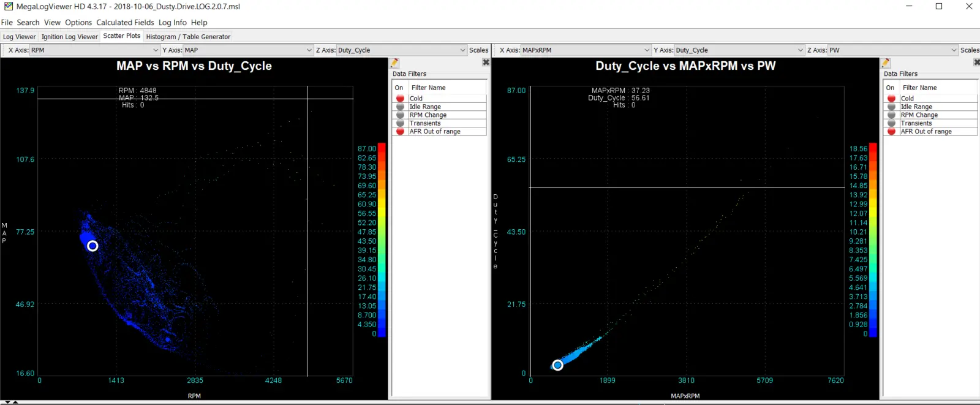Screen dimensions: 980x405
Task: Toggle the Idle Range filter in right panel
Action: click(x=891, y=107)
